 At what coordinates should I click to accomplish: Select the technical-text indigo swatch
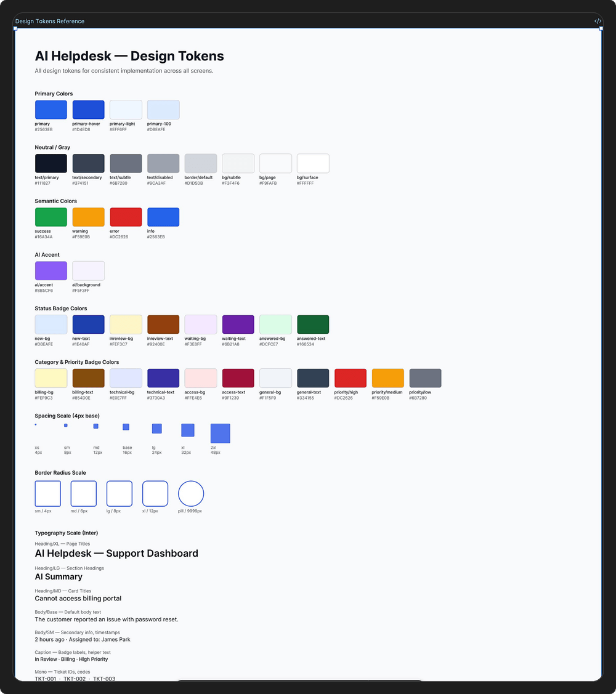163,378
